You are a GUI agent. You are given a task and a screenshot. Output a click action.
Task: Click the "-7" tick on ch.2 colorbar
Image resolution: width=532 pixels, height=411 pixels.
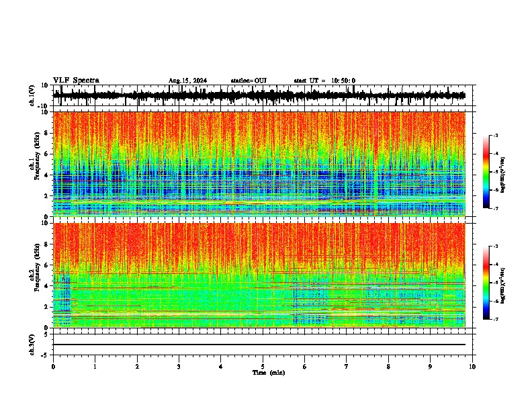(495, 319)
